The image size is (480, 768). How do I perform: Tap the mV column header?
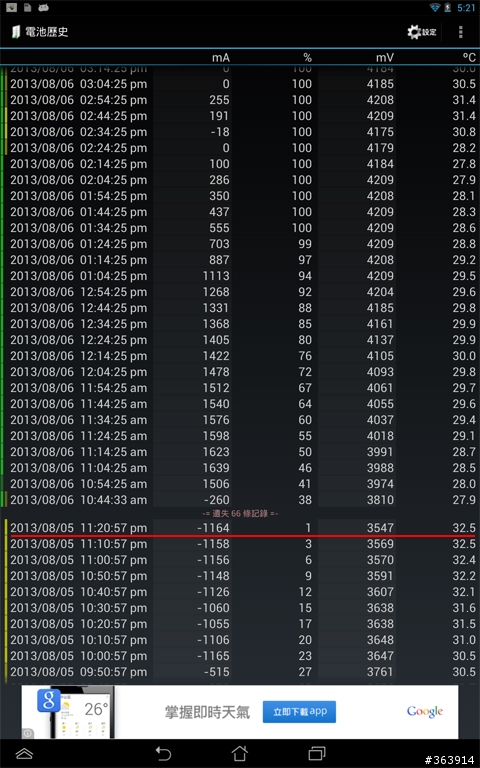click(385, 57)
